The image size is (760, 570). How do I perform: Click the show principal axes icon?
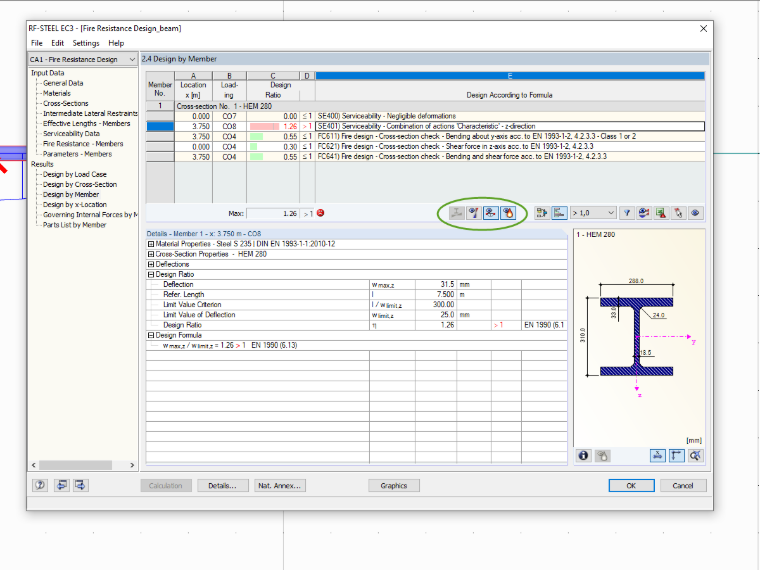[676, 456]
